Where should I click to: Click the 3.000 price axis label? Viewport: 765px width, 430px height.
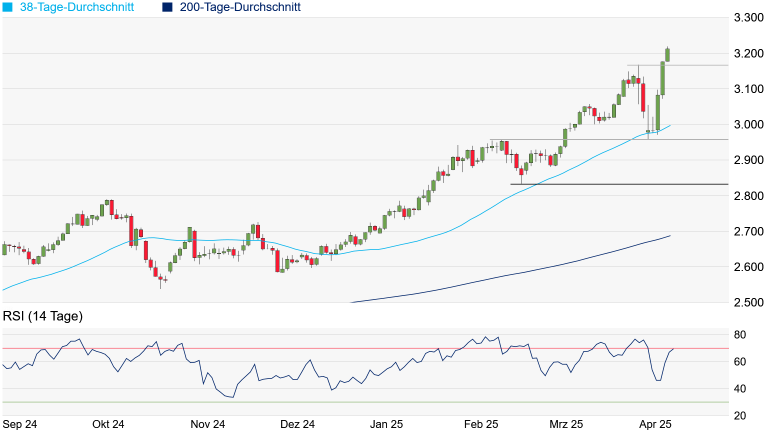click(748, 125)
